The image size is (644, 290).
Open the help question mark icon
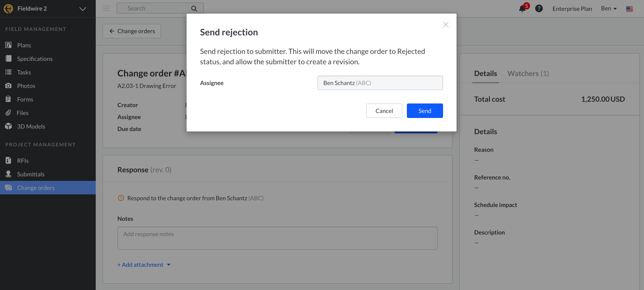tap(539, 9)
